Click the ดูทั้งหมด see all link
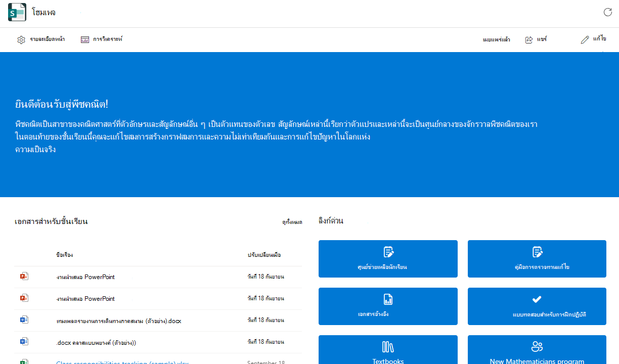Screen dimensions: 619x364 click(x=292, y=222)
